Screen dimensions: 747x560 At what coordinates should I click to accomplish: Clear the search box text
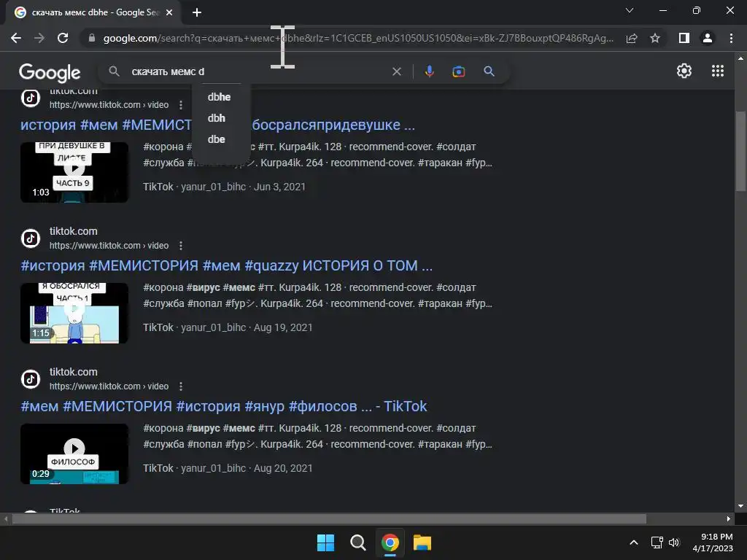(x=396, y=71)
